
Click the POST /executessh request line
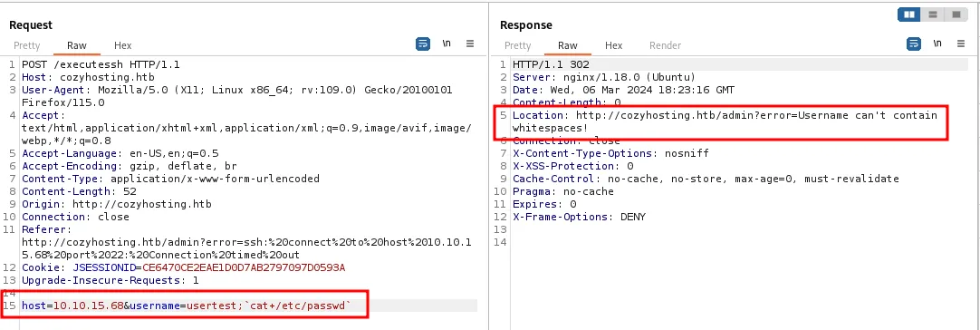[101, 64]
